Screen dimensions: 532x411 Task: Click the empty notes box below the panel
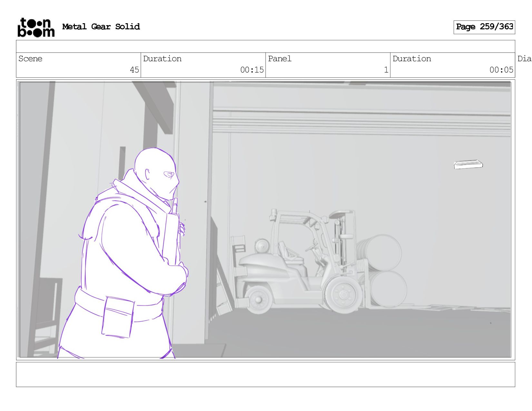(265, 375)
